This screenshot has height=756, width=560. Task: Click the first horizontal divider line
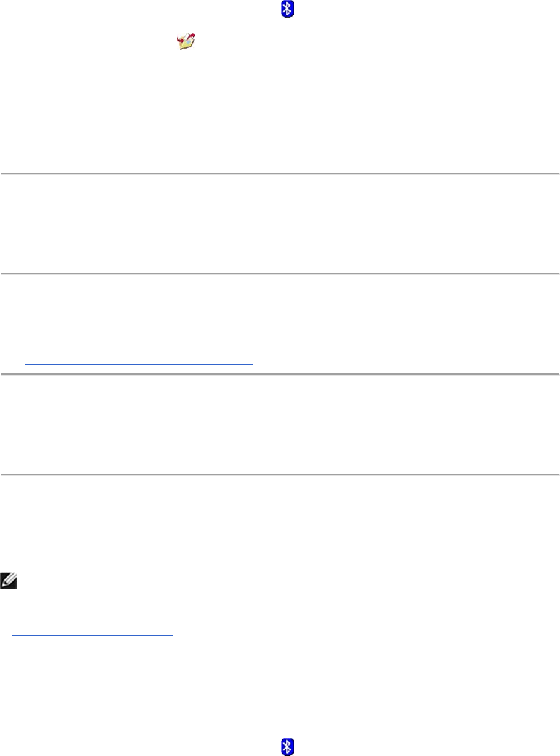(280, 174)
